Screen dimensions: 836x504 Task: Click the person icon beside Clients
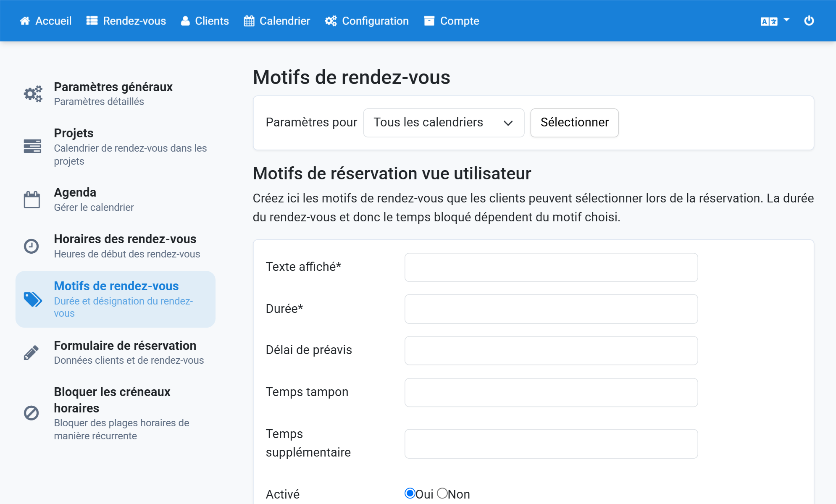click(x=185, y=21)
